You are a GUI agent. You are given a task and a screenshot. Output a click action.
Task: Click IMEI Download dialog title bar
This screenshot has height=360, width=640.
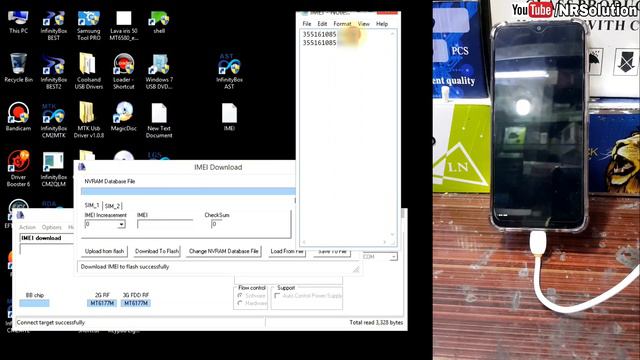pyautogui.click(x=186, y=167)
